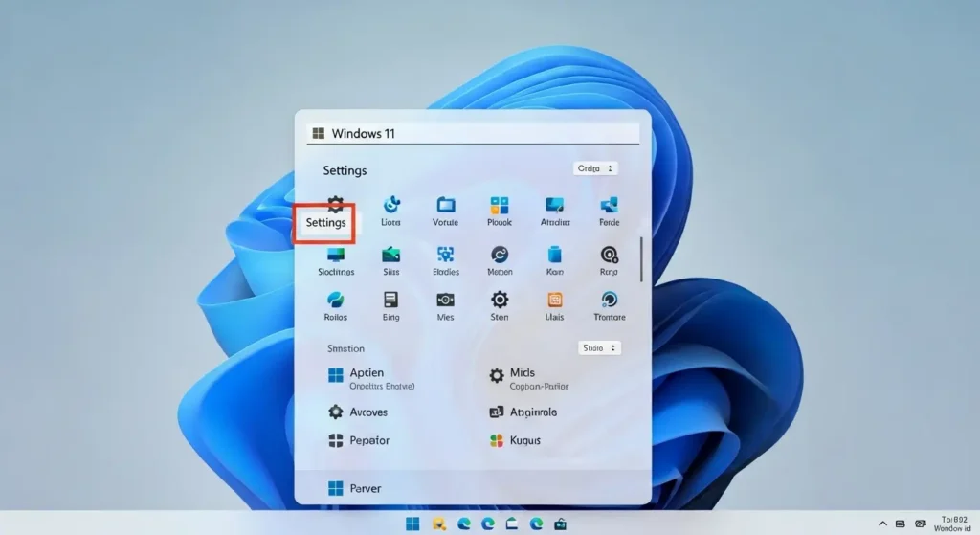Click the battery-like tray icon beside the clock
The height and width of the screenshot is (535, 980).
920,524
